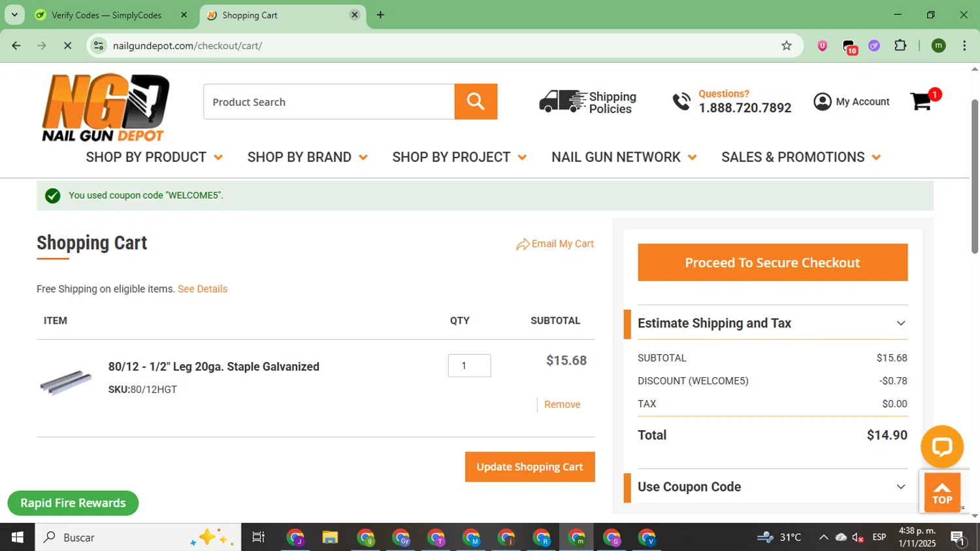The width and height of the screenshot is (980, 551).
Task: Stop page loading in browser toolbar
Action: tap(67, 46)
